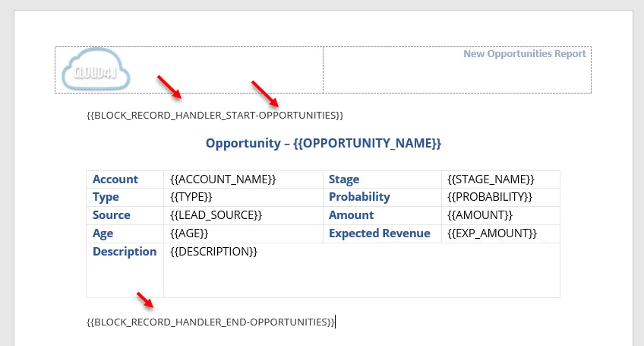Viewport: 644px width, 346px height.
Task: Click the Opportunity – {{OPPORTUNITY_NAME}} heading
Action: click(324, 143)
